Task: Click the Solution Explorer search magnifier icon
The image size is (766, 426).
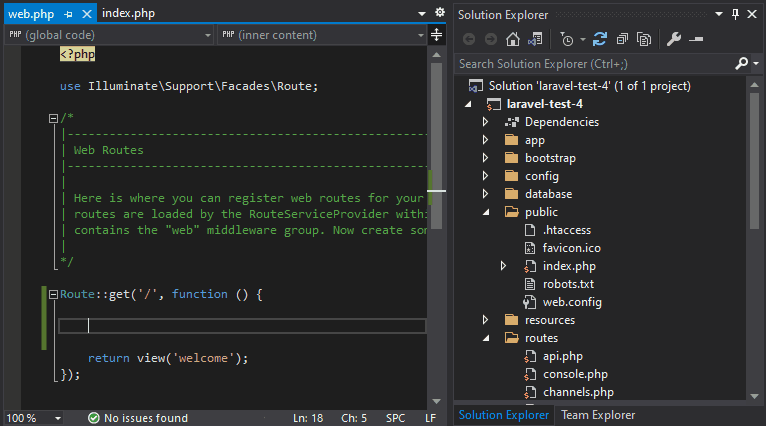Action: click(x=742, y=64)
